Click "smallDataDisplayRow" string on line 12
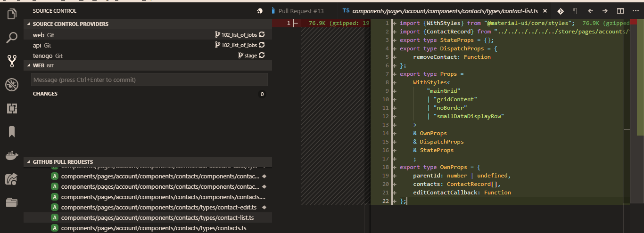This screenshot has width=644, height=233. [469, 116]
